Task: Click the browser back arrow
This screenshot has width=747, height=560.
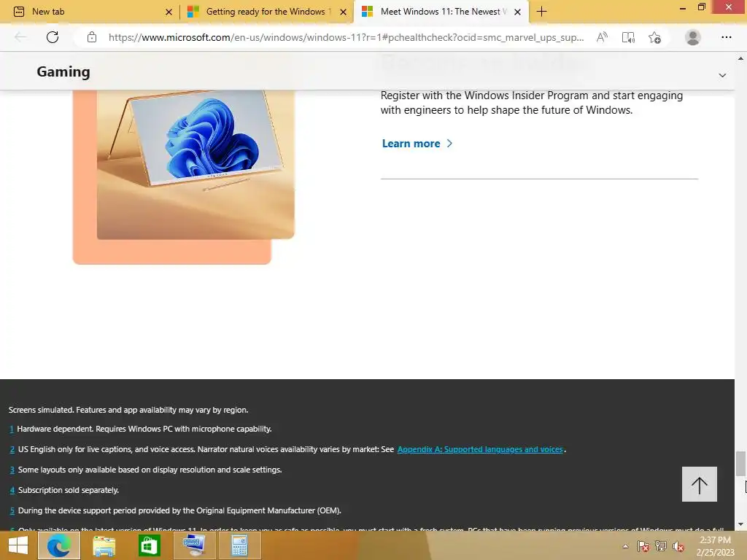Action: pyautogui.click(x=20, y=37)
